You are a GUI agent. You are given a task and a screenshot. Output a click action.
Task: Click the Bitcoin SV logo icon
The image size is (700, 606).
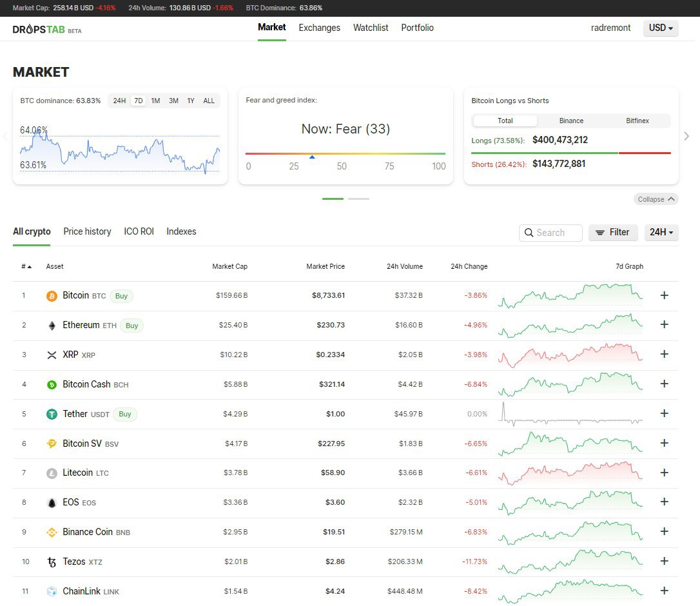pyautogui.click(x=52, y=444)
